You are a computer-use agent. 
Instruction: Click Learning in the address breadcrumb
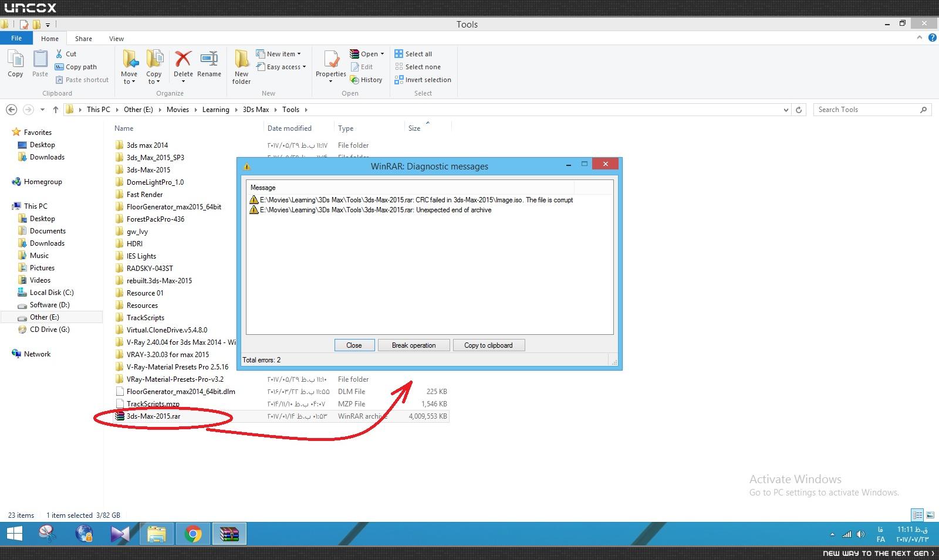[x=216, y=110]
